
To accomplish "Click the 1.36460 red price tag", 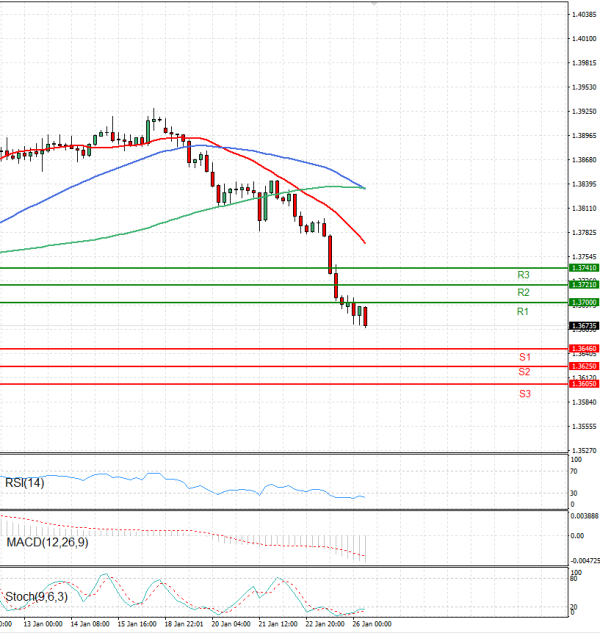I will point(584,348).
